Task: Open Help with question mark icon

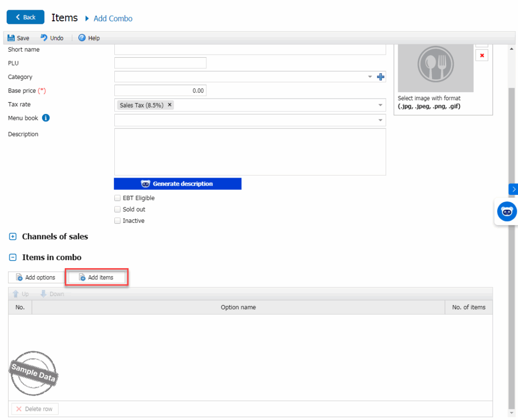Action: click(82, 38)
